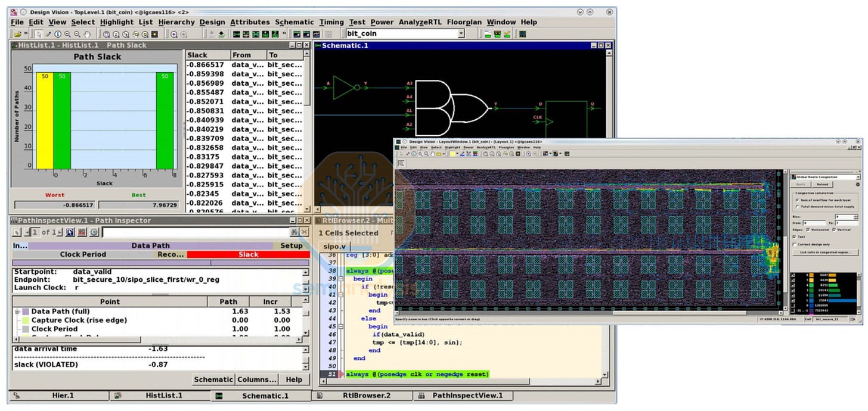Click next path arrow in Path Inspector
Image resolution: width=868 pixels, height=411 pixels.
[60, 232]
